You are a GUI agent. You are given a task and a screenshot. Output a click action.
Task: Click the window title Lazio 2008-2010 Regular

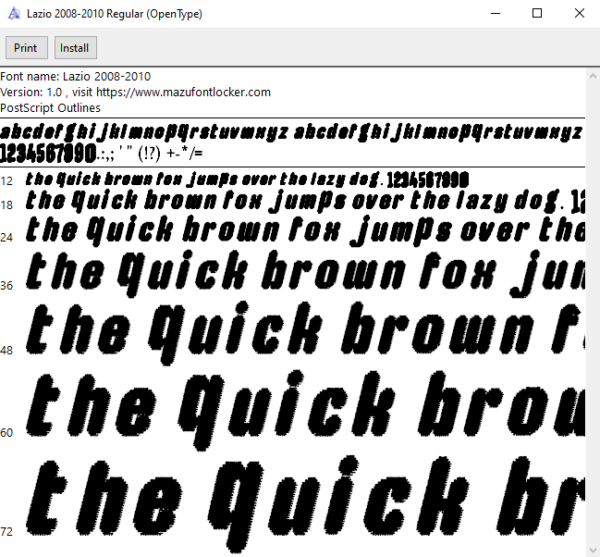click(x=114, y=14)
